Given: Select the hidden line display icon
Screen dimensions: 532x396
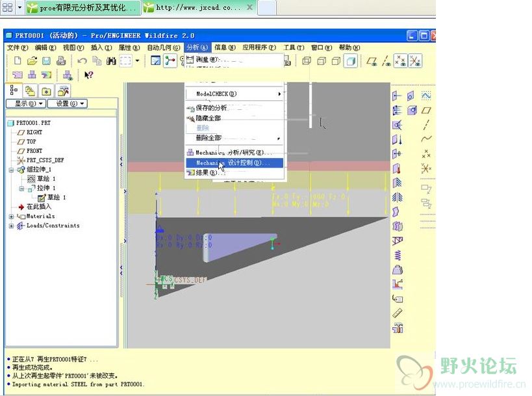Looking at the screenshot, I should [322, 60].
